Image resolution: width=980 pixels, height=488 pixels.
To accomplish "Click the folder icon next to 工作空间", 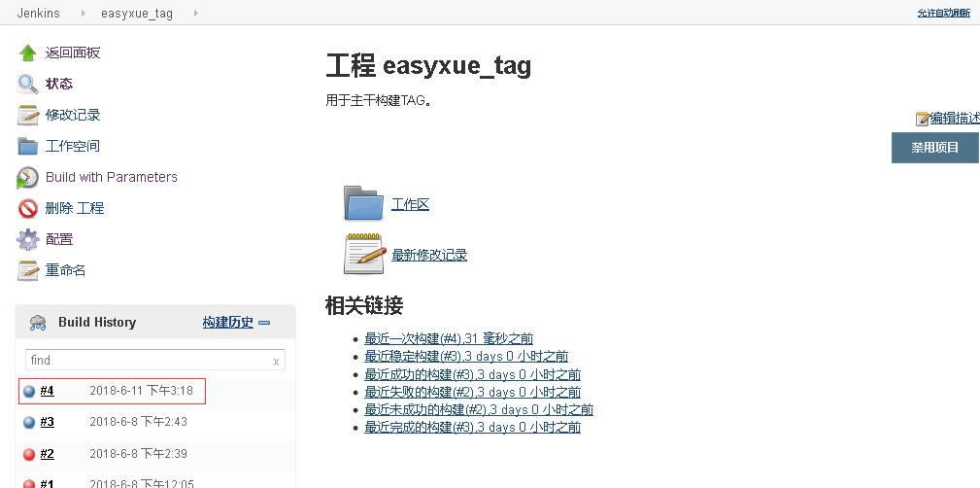I will pyautogui.click(x=27, y=147).
